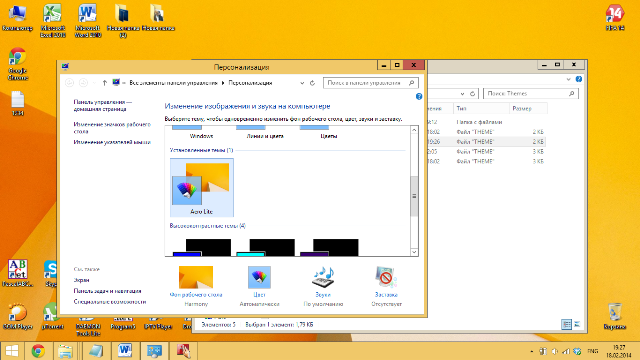Open Taskbar and navigation link
Screen dimensions: 640x360
[x=107, y=291]
